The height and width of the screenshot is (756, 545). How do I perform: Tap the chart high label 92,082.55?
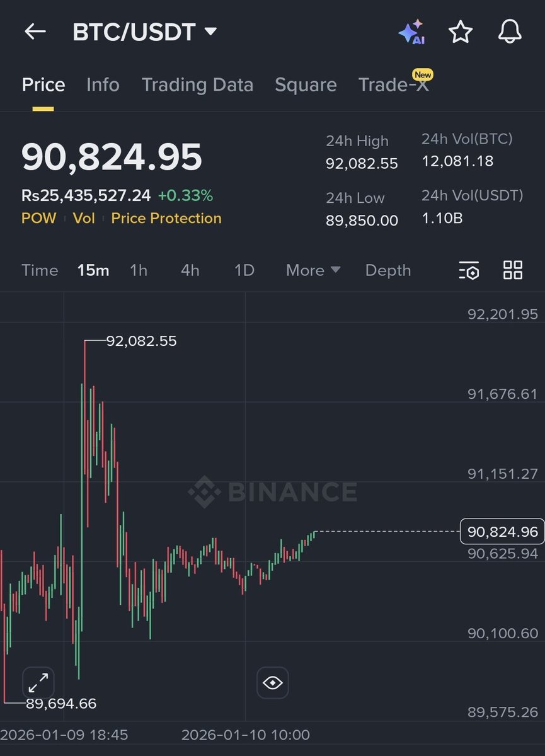[141, 341]
